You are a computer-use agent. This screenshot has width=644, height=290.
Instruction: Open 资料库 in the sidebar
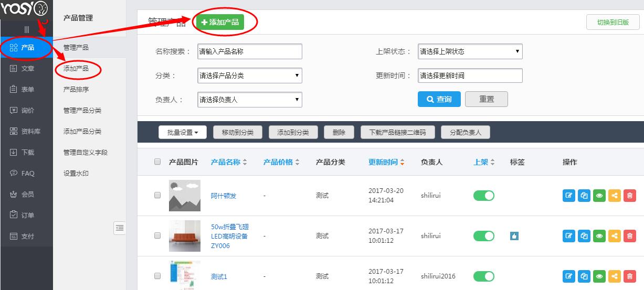pos(26,132)
